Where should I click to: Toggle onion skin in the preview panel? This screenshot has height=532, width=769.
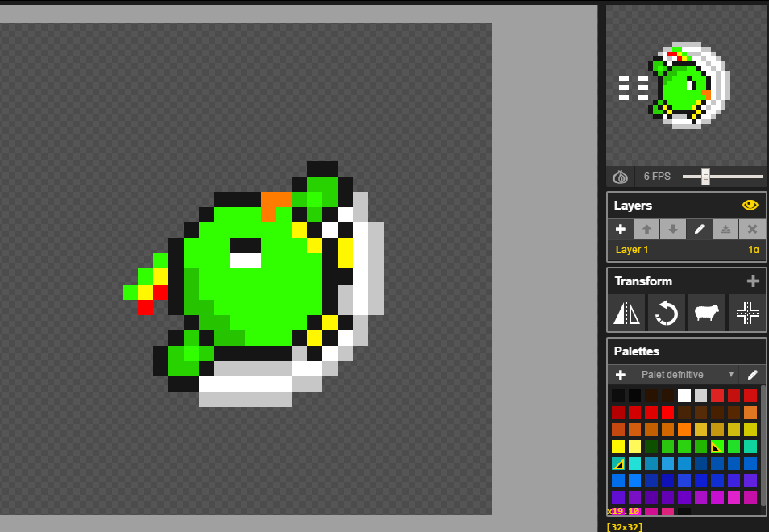coord(621,177)
